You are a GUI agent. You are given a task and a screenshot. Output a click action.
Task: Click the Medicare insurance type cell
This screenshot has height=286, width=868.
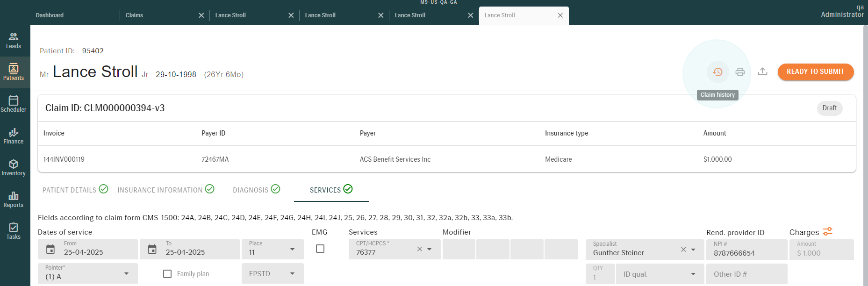coord(558,159)
